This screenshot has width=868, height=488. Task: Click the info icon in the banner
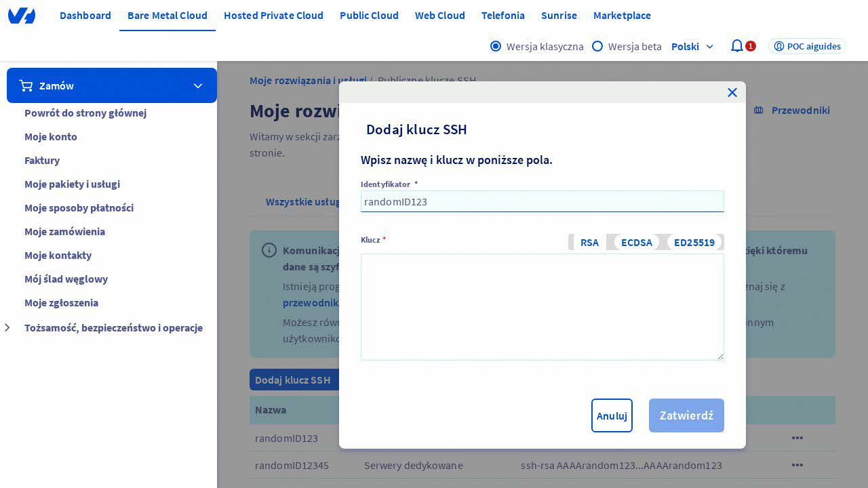pos(269,251)
